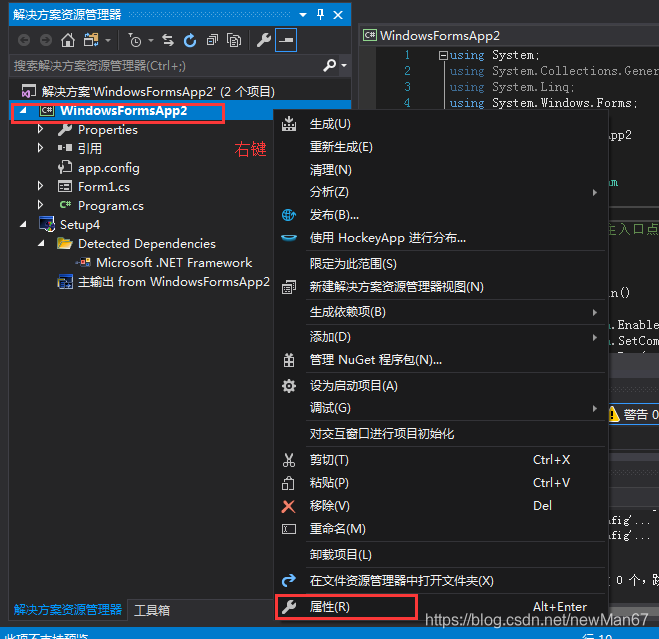The height and width of the screenshot is (639, 659).
Task: Choose 发布(B)... menu entry
Action: [441, 215]
